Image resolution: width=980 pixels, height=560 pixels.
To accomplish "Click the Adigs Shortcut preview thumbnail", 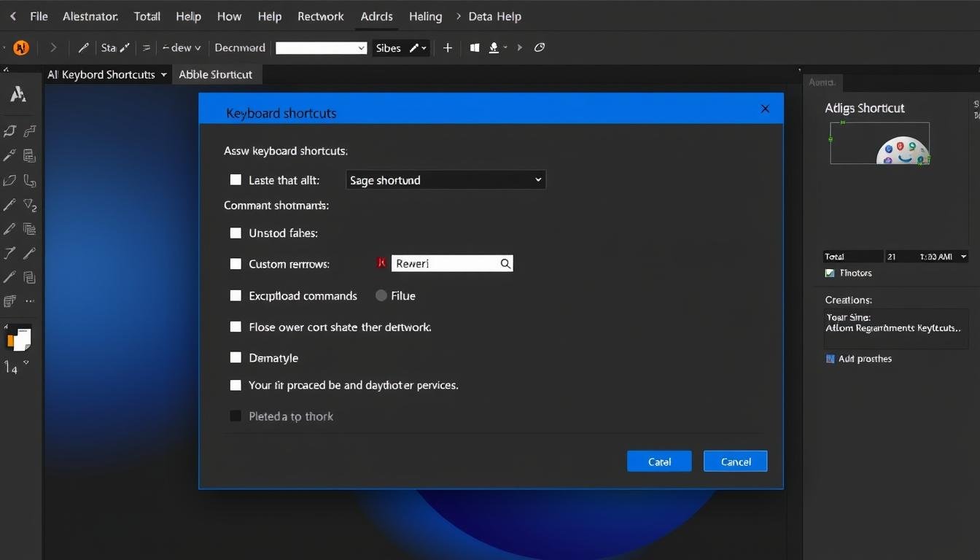I will pyautogui.click(x=879, y=143).
